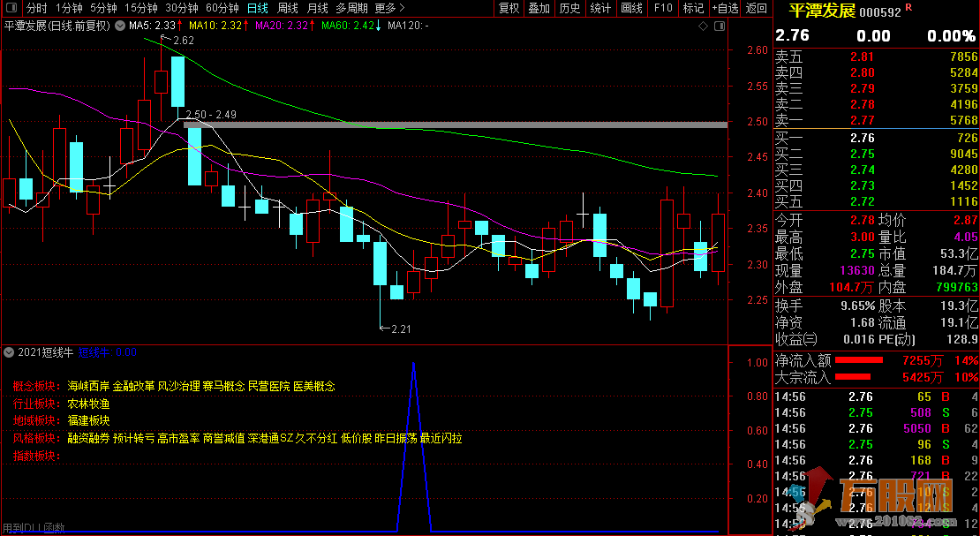Image resolution: width=980 pixels, height=536 pixels.
Task: Click the 返回 back button
Action: coord(757,8)
